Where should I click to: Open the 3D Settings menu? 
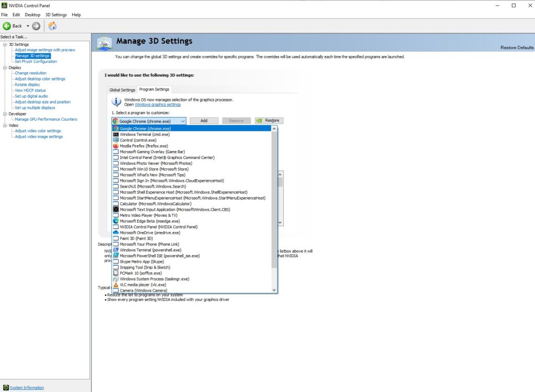point(56,15)
